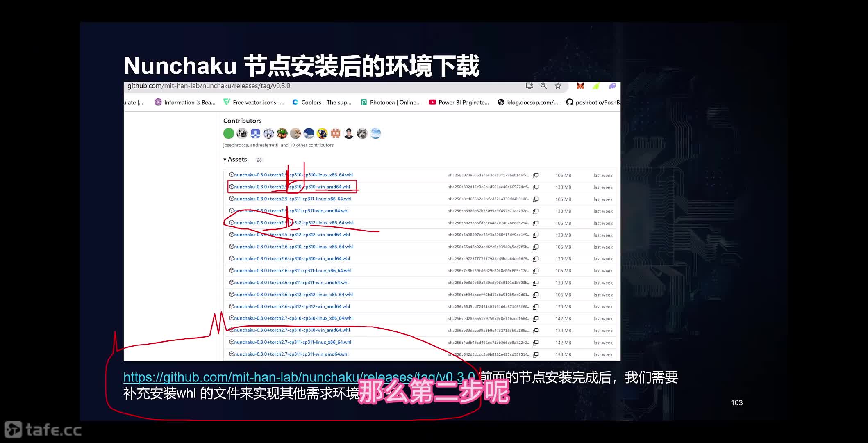Open the poshbotio/PoshB... GitHub bookmark
The width and height of the screenshot is (868, 443).
[x=593, y=102]
